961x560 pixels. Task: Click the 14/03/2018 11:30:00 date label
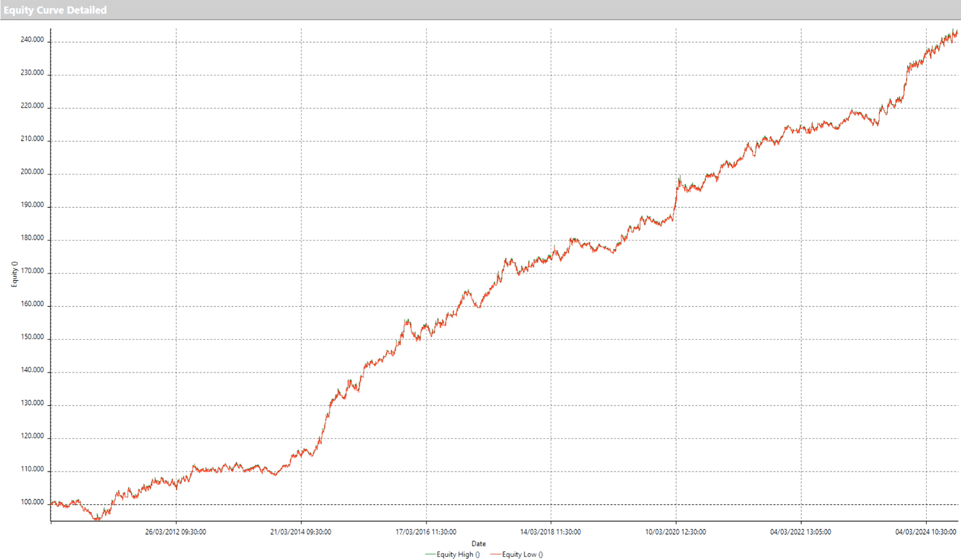point(551,531)
